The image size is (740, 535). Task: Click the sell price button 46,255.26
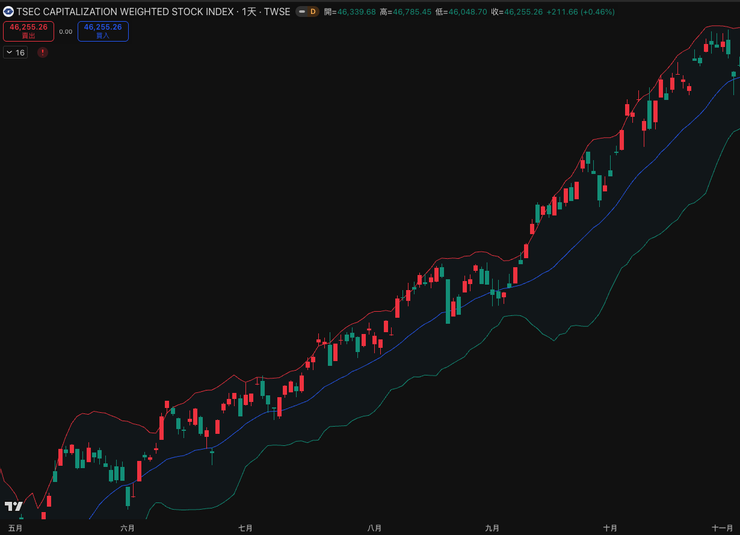28,31
